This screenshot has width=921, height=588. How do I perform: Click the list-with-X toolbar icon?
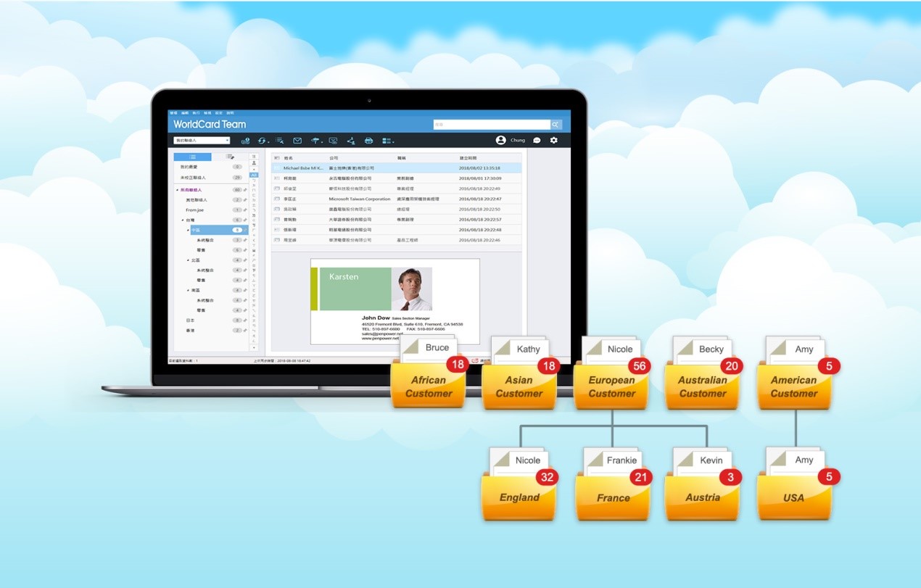279,141
